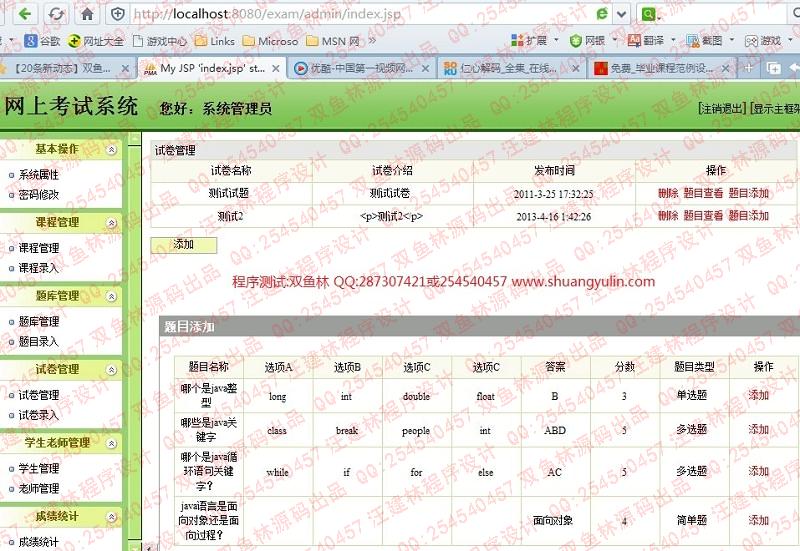Click the yellow 添加 button
Viewport: 800px width, 551px height.
click(184, 245)
